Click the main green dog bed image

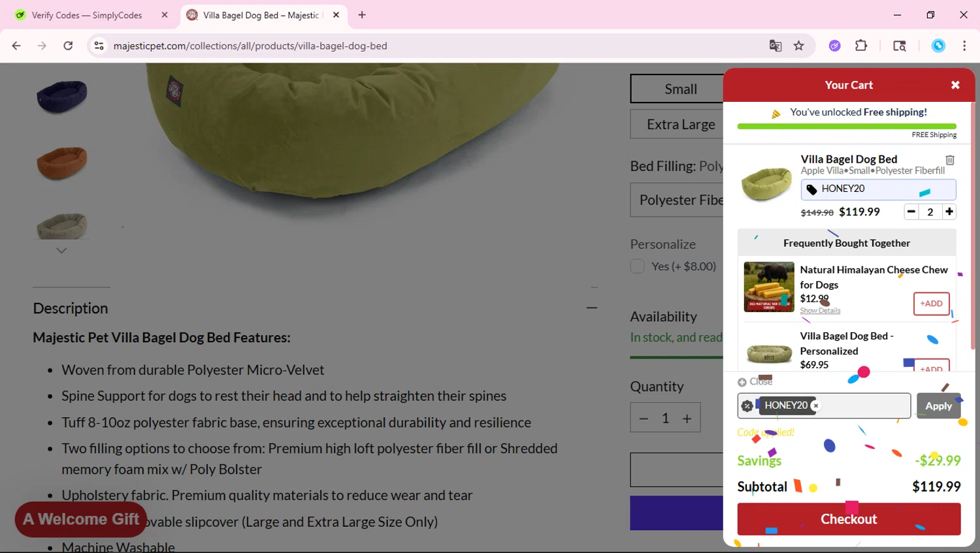point(353,131)
